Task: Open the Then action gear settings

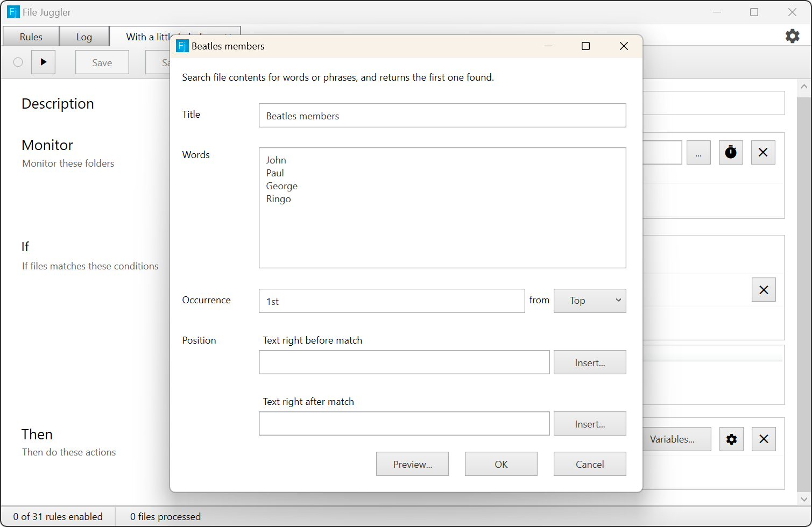Action: point(731,439)
